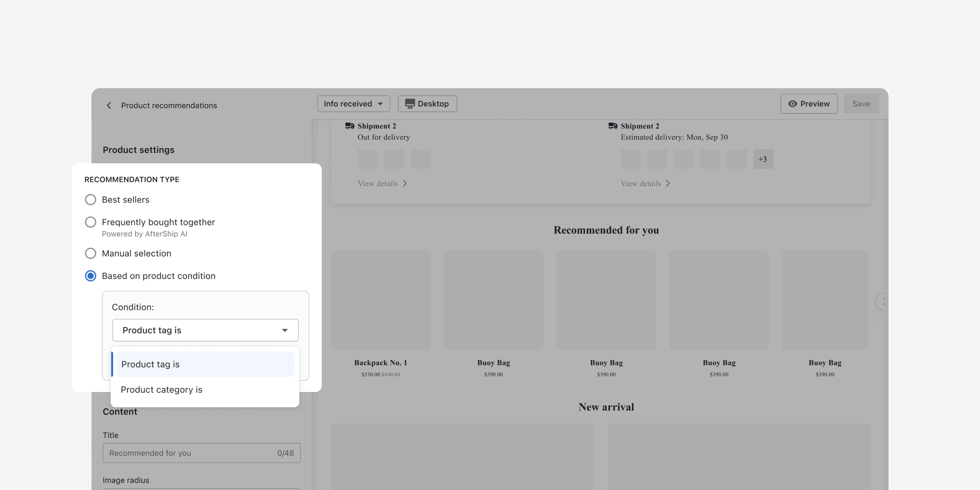Choose Product category is from list
The image size is (980, 490).
pos(205,390)
